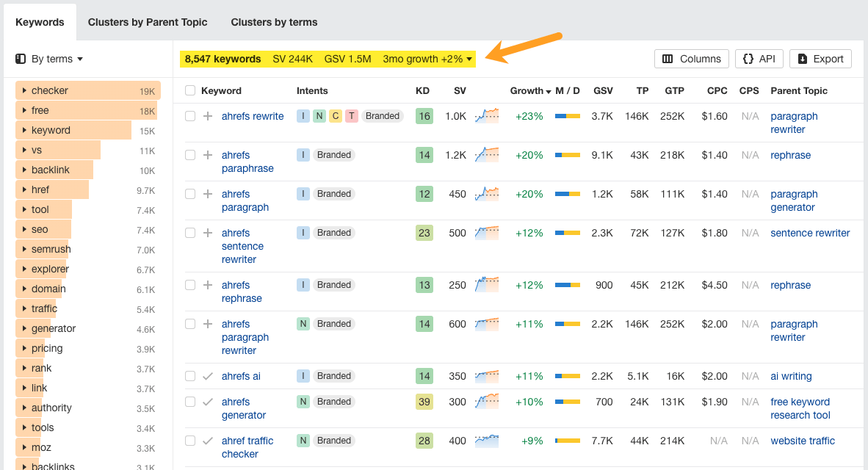Click the "ahrefs generator" keyword link
This screenshot has height=470, width=868.
(x=243, y=408)
